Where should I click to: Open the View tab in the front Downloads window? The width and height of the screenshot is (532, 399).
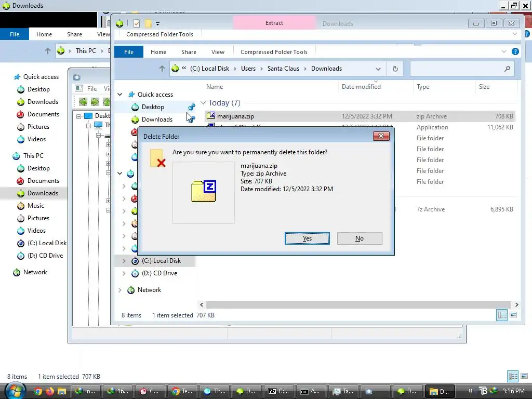pos(218,52)
